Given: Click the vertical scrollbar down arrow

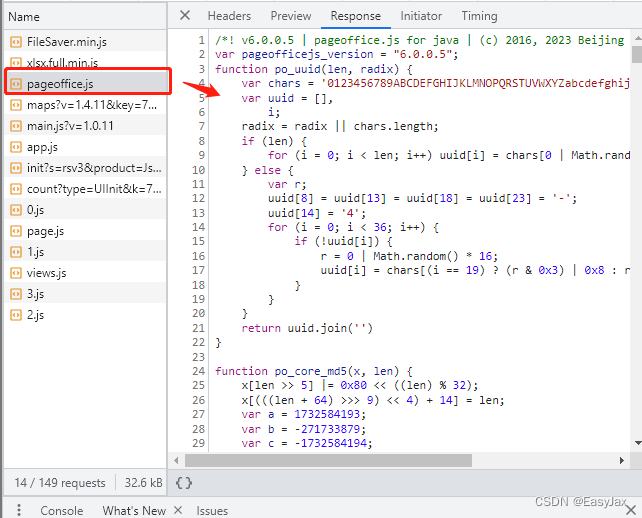Looking at the screenshot, I should coord(637,443).
